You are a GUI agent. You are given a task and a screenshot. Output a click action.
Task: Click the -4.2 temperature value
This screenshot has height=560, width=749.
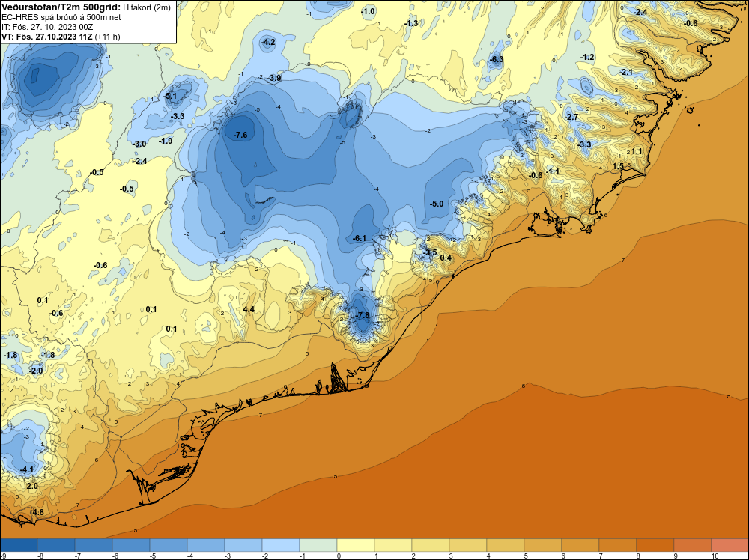pos(268,43)
